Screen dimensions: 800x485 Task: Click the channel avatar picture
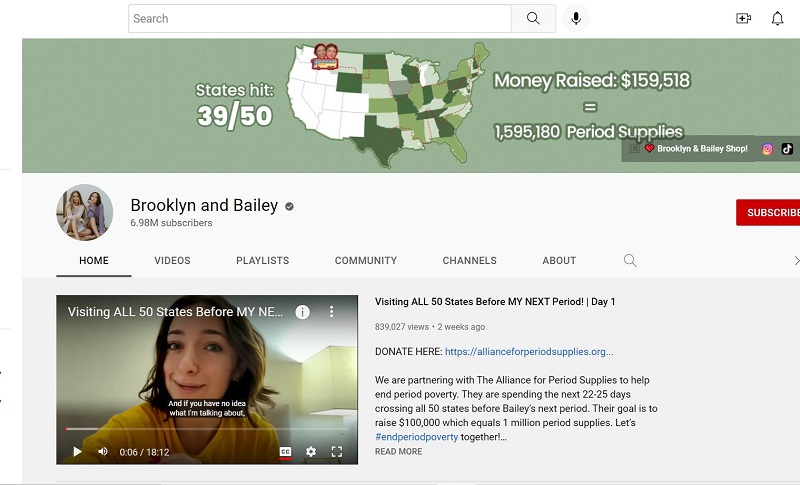pyautogui.click(x=85, y=213)
